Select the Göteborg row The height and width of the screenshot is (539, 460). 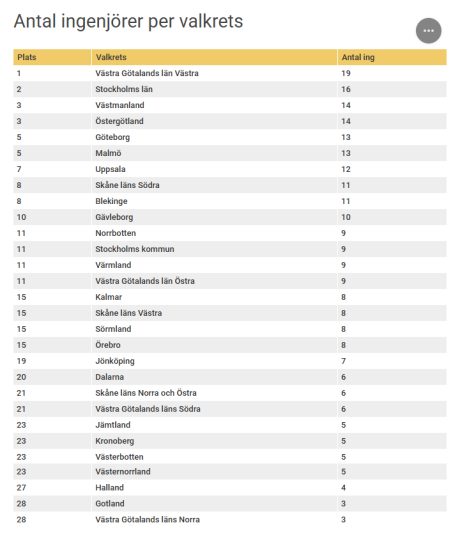point(230,137)
